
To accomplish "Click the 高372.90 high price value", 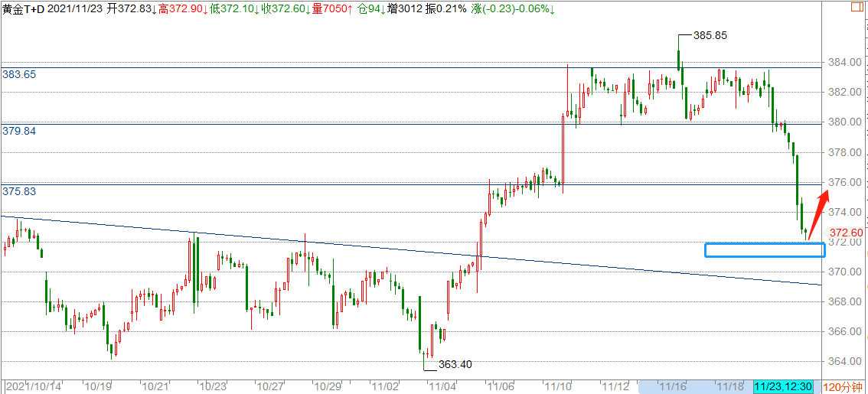I will 184,8.
